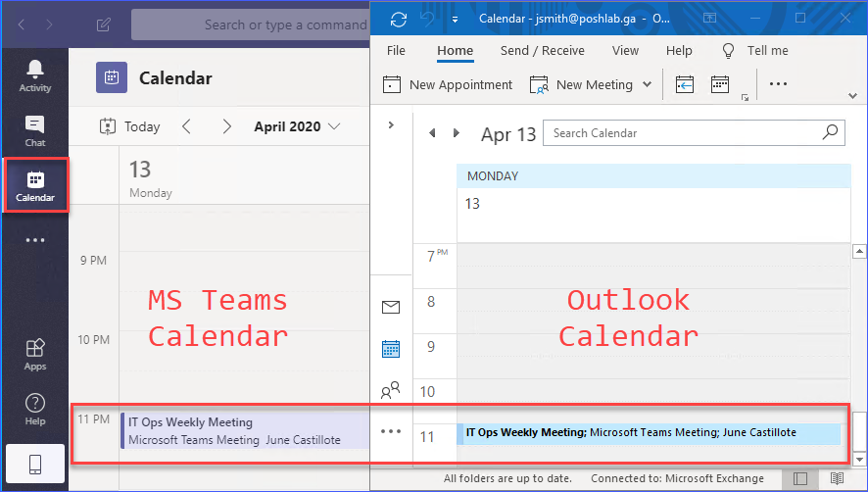Image resolution: width=868 pixels, height=492 pixels.
Task: Open Send / Receive tab in Outlook
Action: [x=543, y=50]
